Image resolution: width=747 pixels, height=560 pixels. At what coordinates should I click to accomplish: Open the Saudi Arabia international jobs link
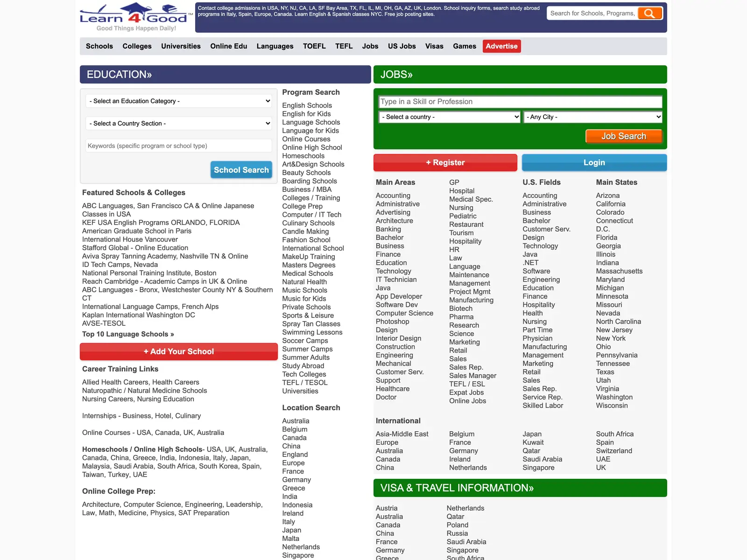[542, 459]
